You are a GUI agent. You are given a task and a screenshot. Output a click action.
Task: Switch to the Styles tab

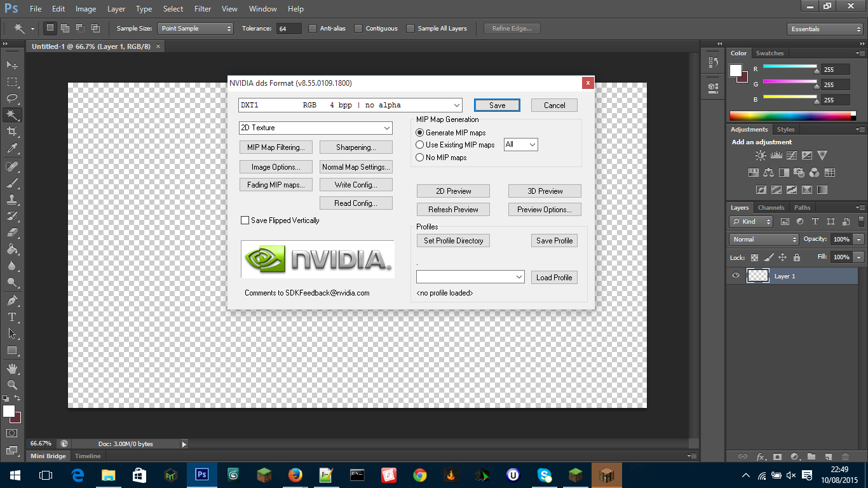(786, 130)
